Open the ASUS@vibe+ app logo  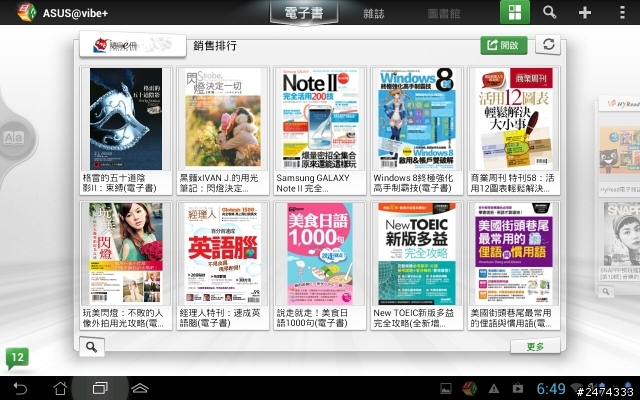pos(27,13)
